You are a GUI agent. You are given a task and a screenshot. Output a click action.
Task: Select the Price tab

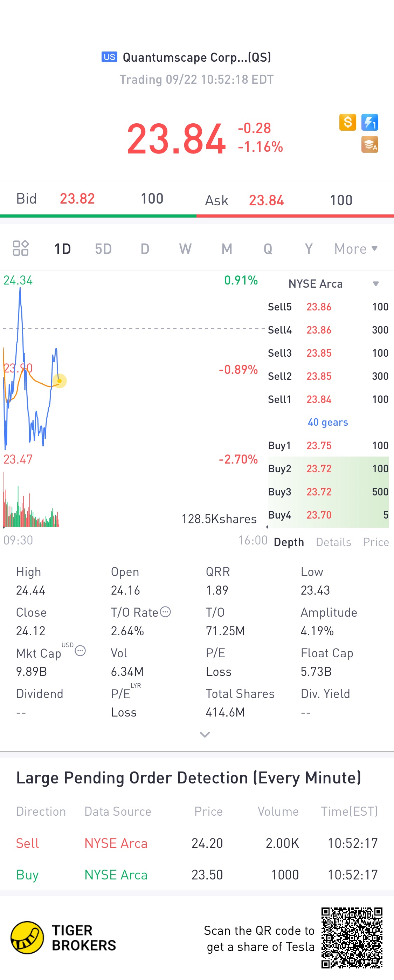[375, 542]
